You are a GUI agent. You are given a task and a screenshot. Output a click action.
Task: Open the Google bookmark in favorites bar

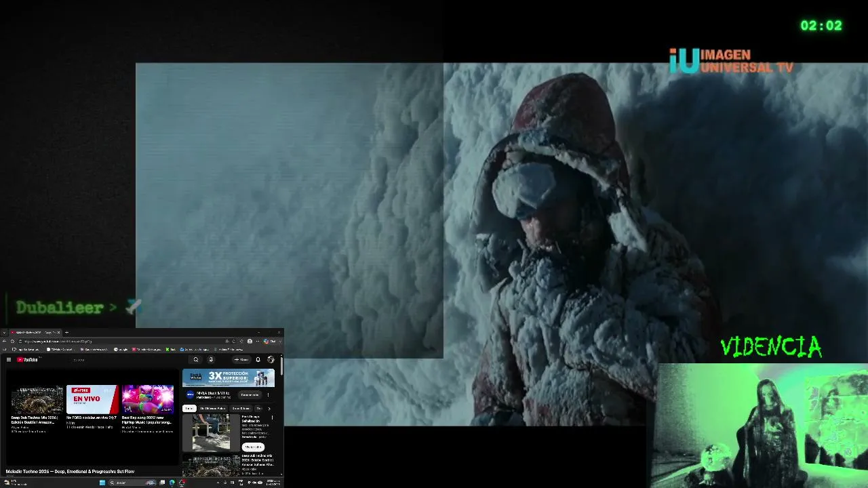point(121,350)
